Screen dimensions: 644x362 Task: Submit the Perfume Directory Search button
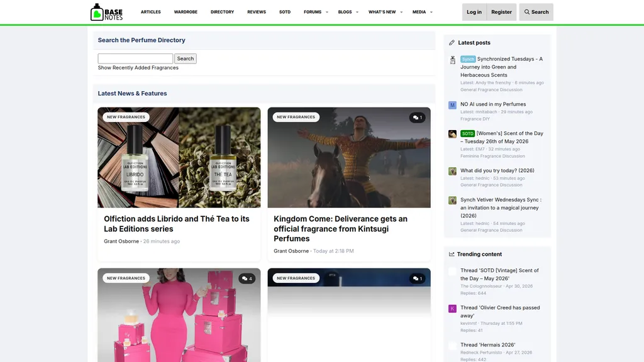click(x=186, y=58)
